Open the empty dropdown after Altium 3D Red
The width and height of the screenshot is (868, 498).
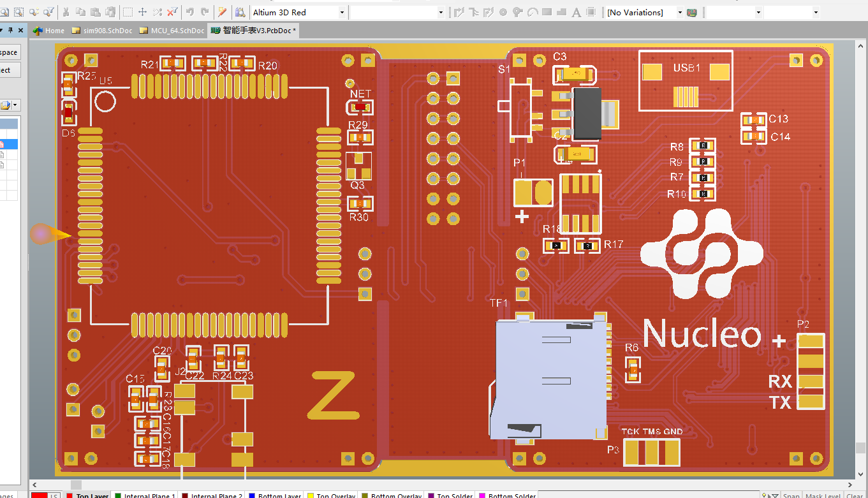pos(441,12)
